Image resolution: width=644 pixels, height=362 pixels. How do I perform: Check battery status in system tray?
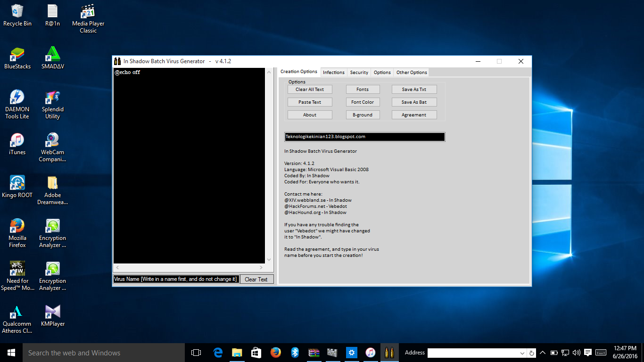(x=554, y=353)
